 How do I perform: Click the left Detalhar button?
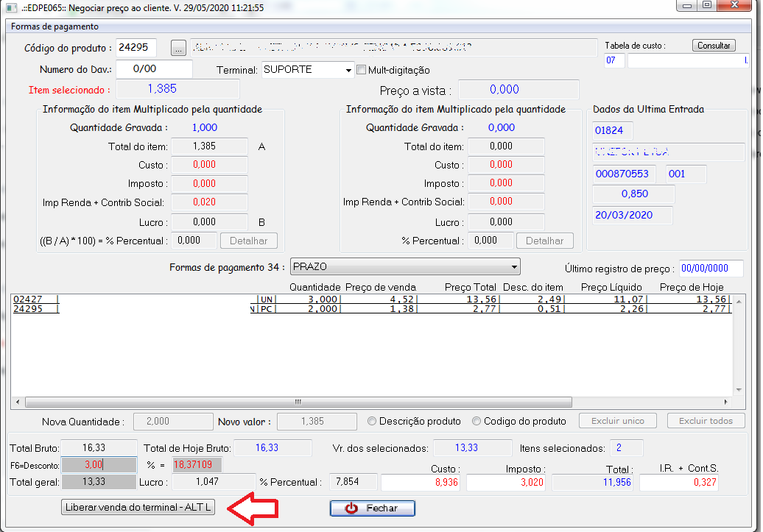click(x=249, y=241)
